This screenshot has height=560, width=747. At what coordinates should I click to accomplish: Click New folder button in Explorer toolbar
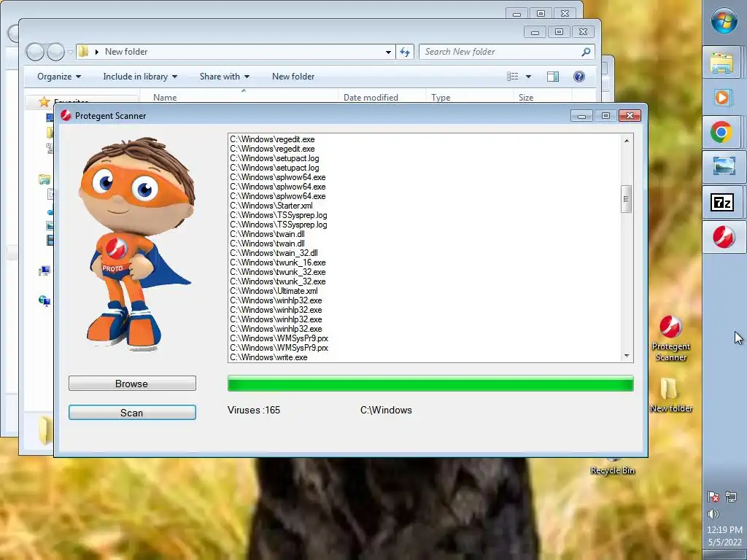click(293, 76)
